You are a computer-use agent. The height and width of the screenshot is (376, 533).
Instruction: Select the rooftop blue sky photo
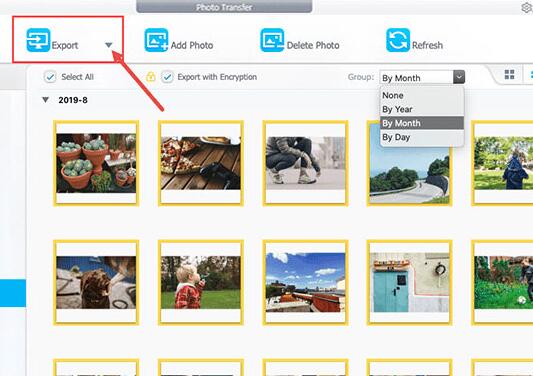(306, 283)
